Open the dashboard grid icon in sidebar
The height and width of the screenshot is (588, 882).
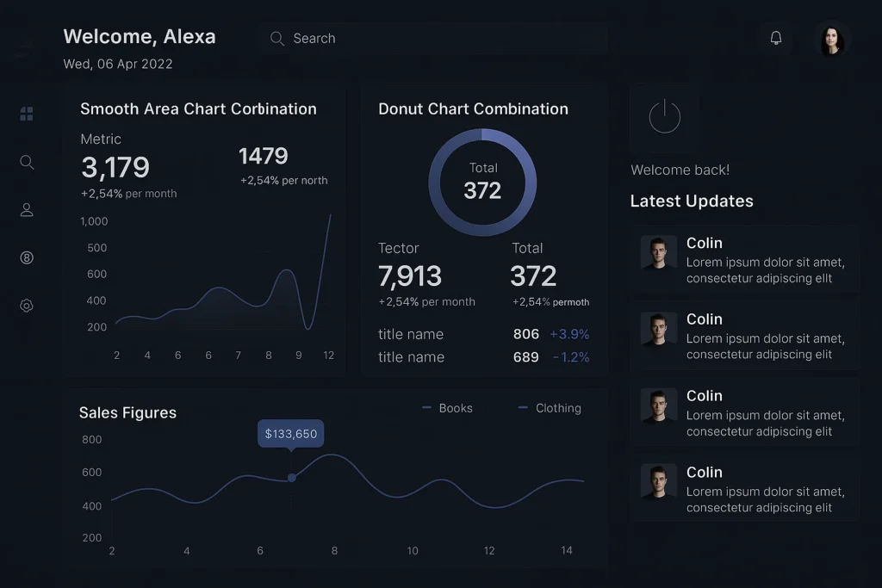click(x=27, y=114)
